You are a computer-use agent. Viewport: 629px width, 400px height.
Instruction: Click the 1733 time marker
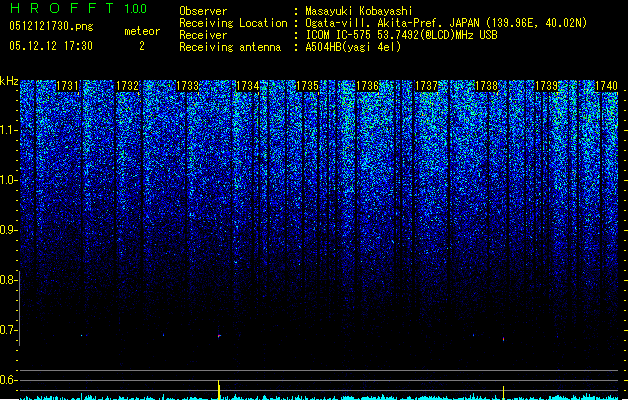click(187, 86)
